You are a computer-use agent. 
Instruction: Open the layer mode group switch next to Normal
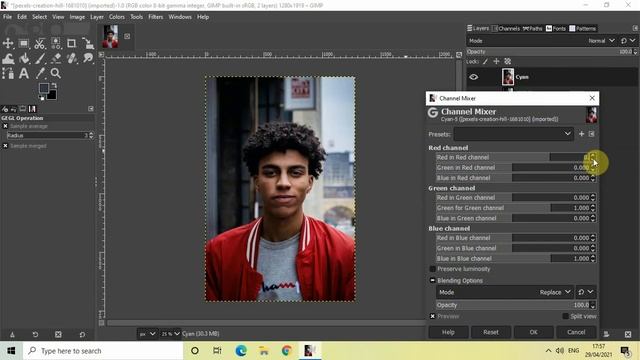[628, 41]
